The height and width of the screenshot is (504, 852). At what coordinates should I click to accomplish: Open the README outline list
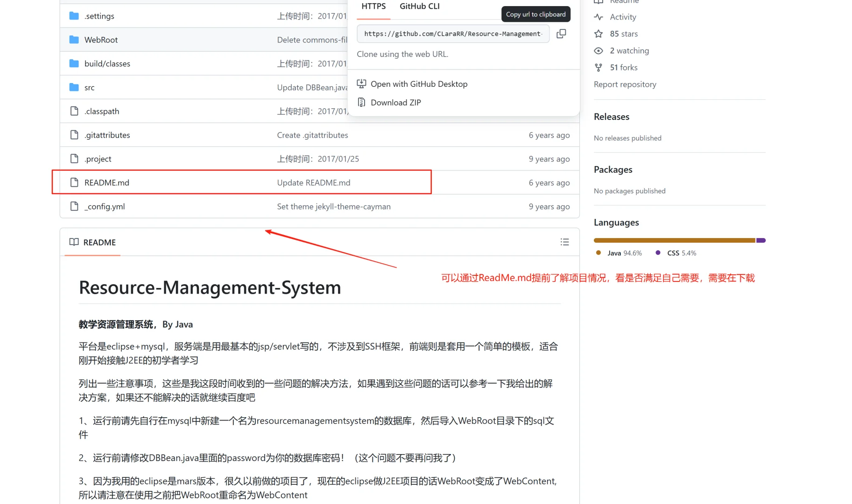coord(564,242)
